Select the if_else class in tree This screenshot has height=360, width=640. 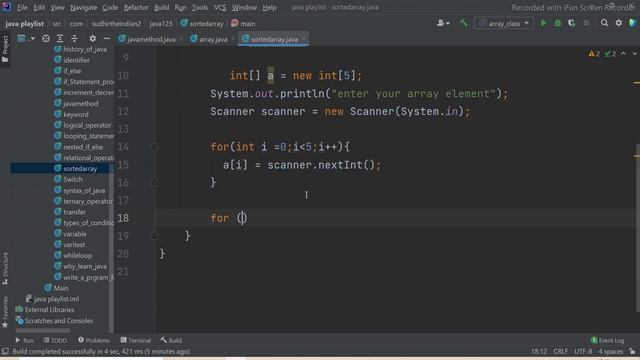pos(68,71)
